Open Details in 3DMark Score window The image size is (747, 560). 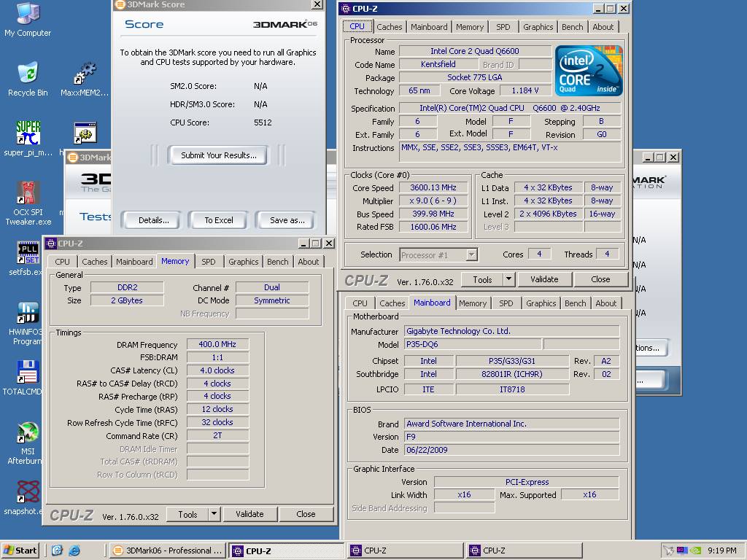point(153,220)
